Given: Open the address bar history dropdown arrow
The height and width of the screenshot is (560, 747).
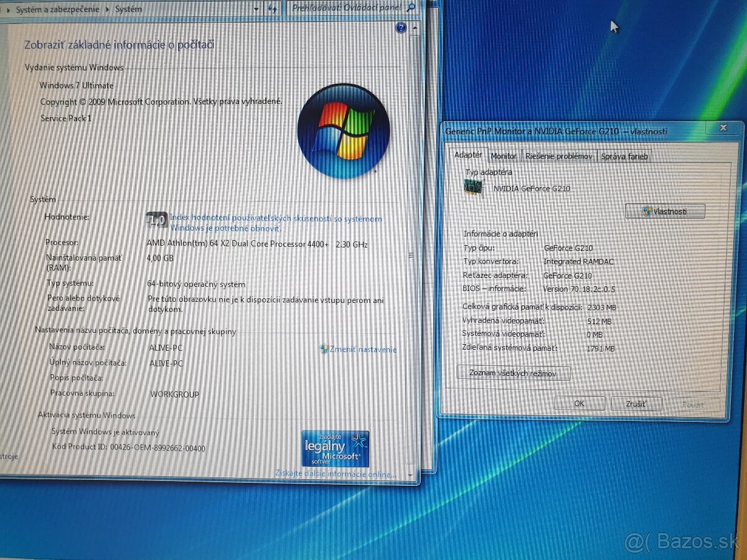Looking at the screenshot, I should (x=256, y=9).
